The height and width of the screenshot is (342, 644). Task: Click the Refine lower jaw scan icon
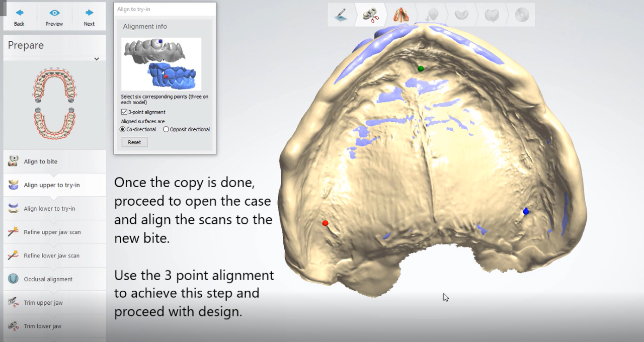coord(14,255)
